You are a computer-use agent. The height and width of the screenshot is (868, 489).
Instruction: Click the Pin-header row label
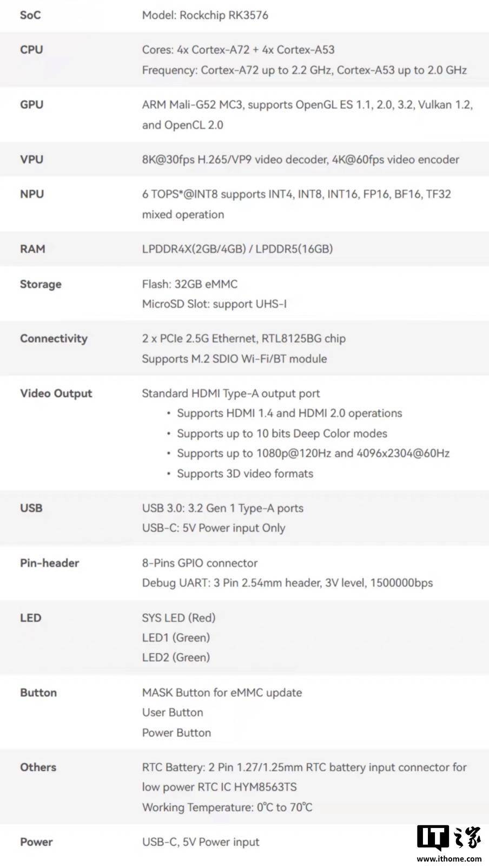tap(49, 563)
